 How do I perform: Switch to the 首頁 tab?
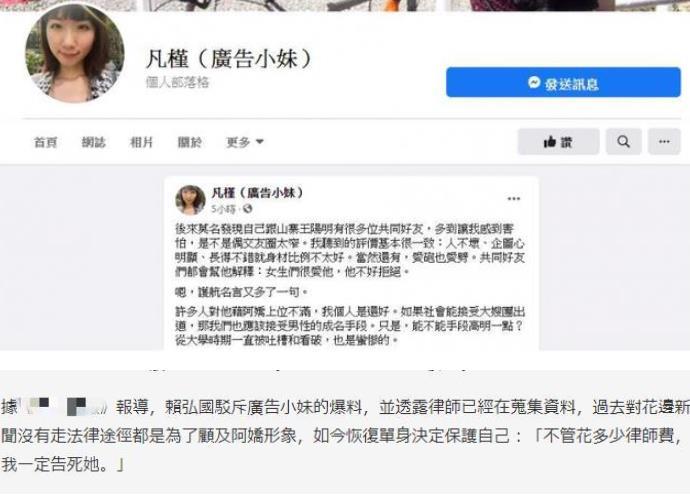tap(46, 142)
